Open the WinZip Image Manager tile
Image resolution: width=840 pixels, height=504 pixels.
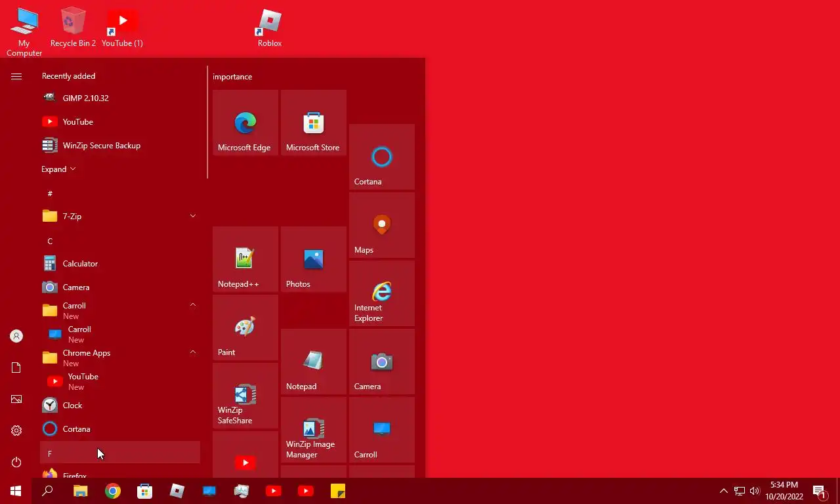tap(314, 430)
